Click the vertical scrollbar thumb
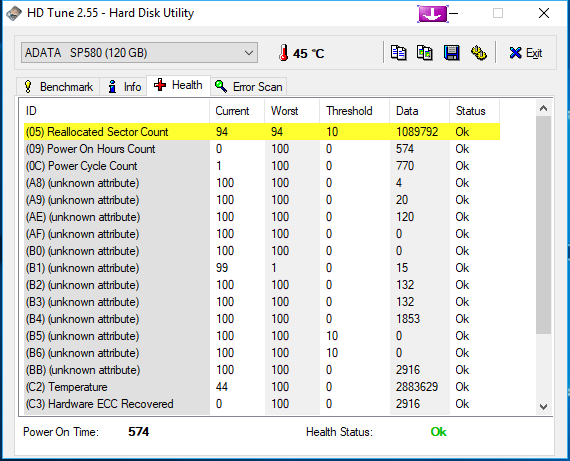 click(543, 225)
